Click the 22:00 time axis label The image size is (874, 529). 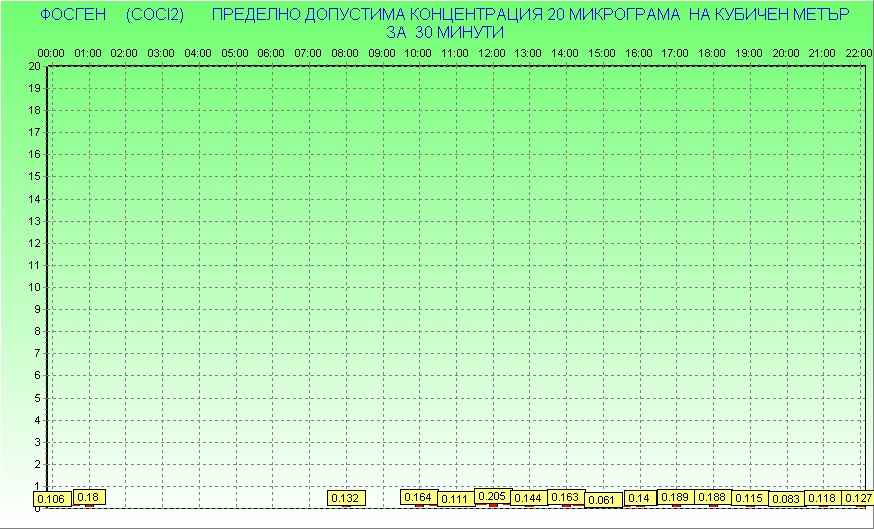tap(858, 53)
